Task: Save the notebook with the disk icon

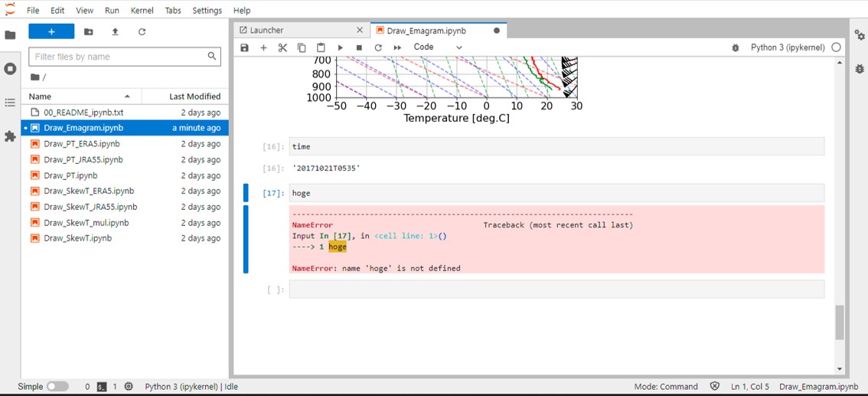Action: coord(245,48)
